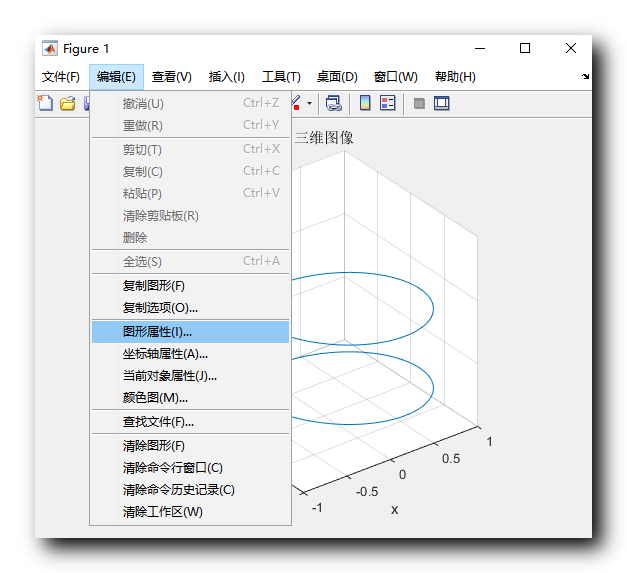Choose 全选(S) menu entry
This screenshot has height=573, width=627.
pos(190,262)
